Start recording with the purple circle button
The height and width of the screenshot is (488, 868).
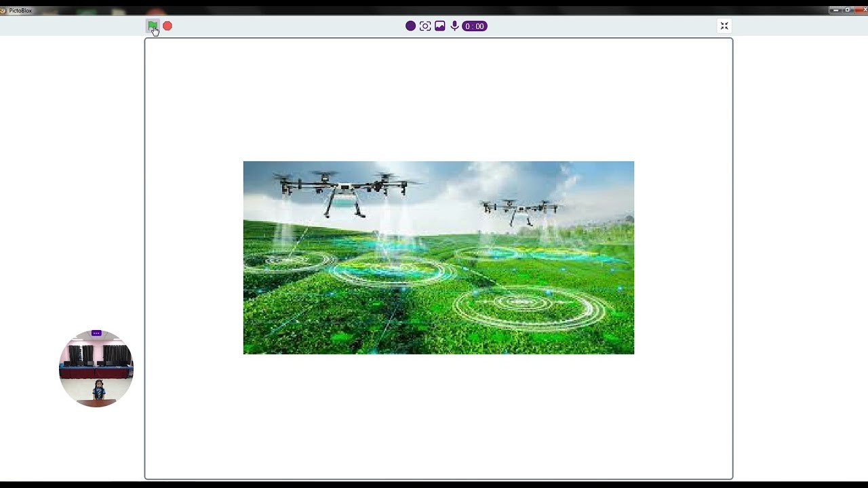tap(410, 26)
